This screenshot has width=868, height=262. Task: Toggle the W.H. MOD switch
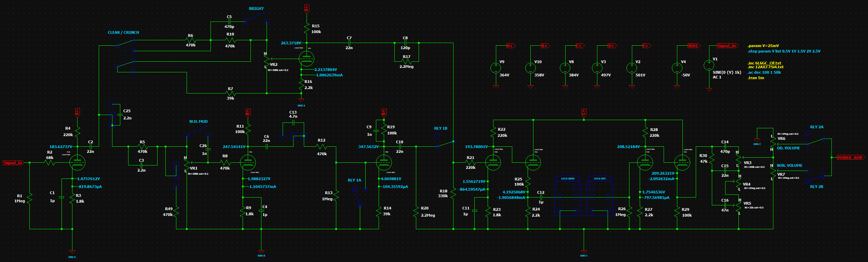197,131
